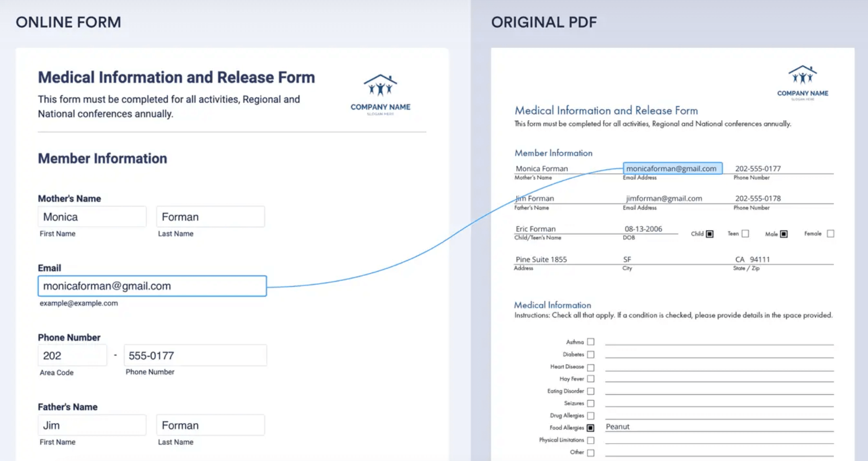
Task: Click the Father's Last Name field containing Forman
Action: [211, 425]
